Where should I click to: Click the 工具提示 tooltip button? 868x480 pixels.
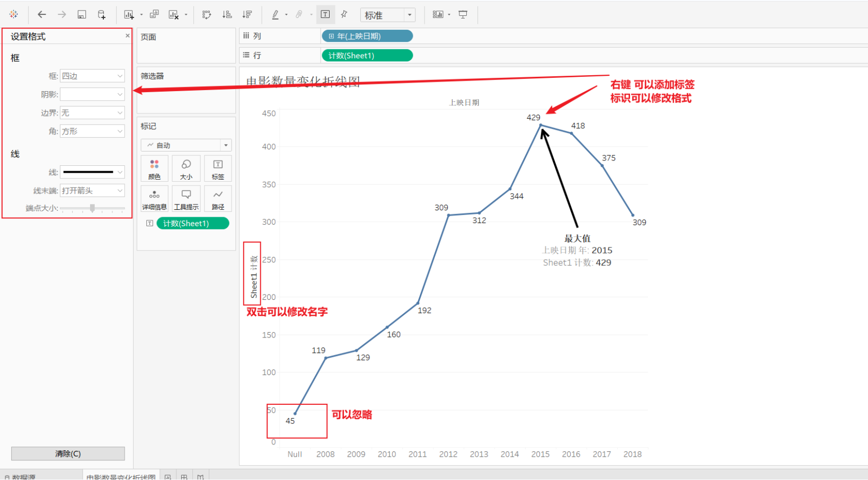click(186, 199)
